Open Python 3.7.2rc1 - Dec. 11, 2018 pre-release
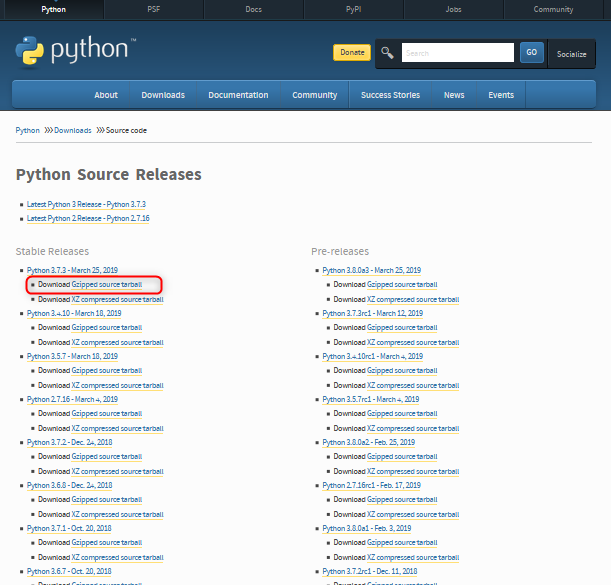This screenshot has width=611, height=585. pyautogui.click(x=369, y=571)
